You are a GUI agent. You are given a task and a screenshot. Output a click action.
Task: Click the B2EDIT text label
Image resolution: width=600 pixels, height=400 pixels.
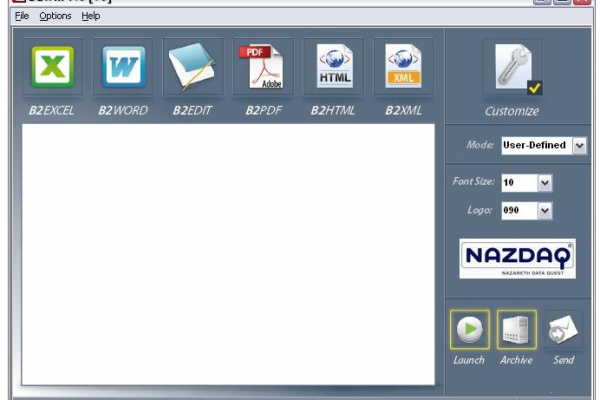click(192, 111)
